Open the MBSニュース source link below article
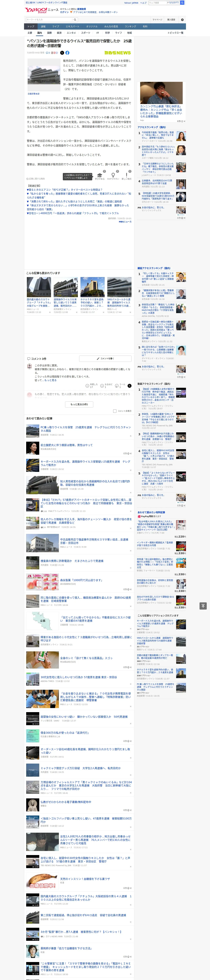 tap(125, 221)
